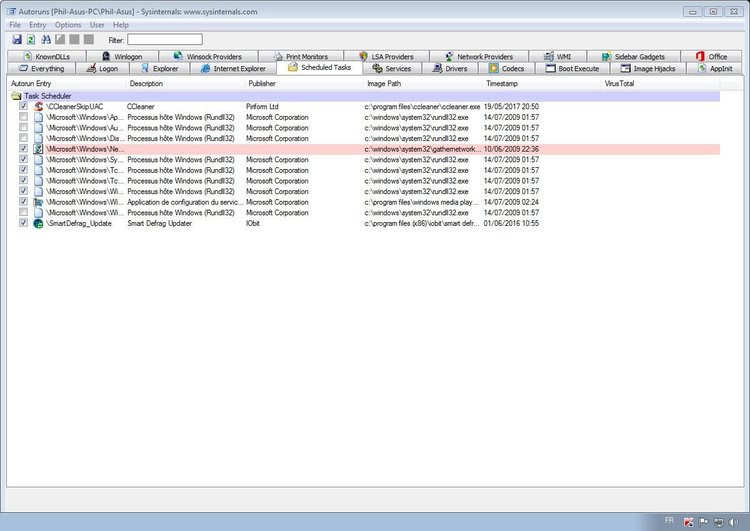750x531 pixels.
Task: Switch to the Everything tab
Action: (41, 68)
